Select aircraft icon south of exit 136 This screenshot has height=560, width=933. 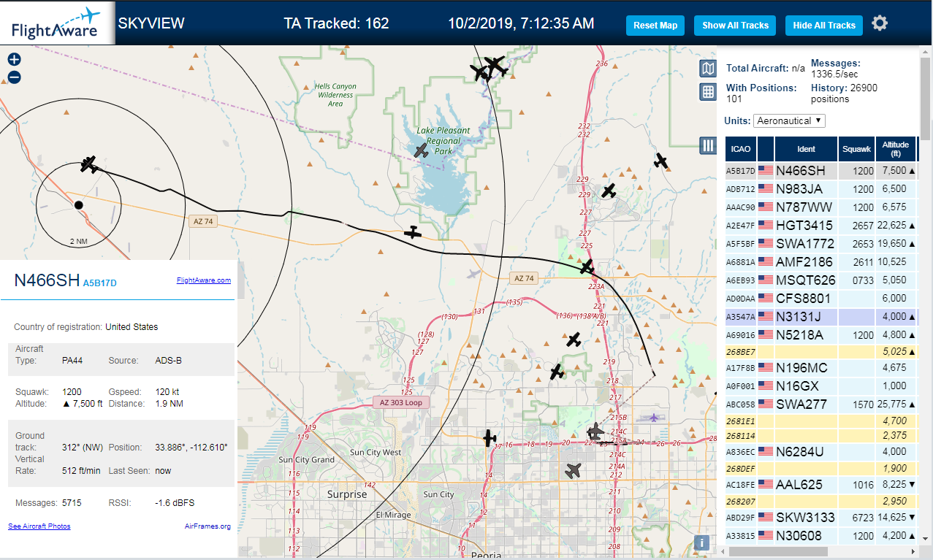tap(574, 340)
